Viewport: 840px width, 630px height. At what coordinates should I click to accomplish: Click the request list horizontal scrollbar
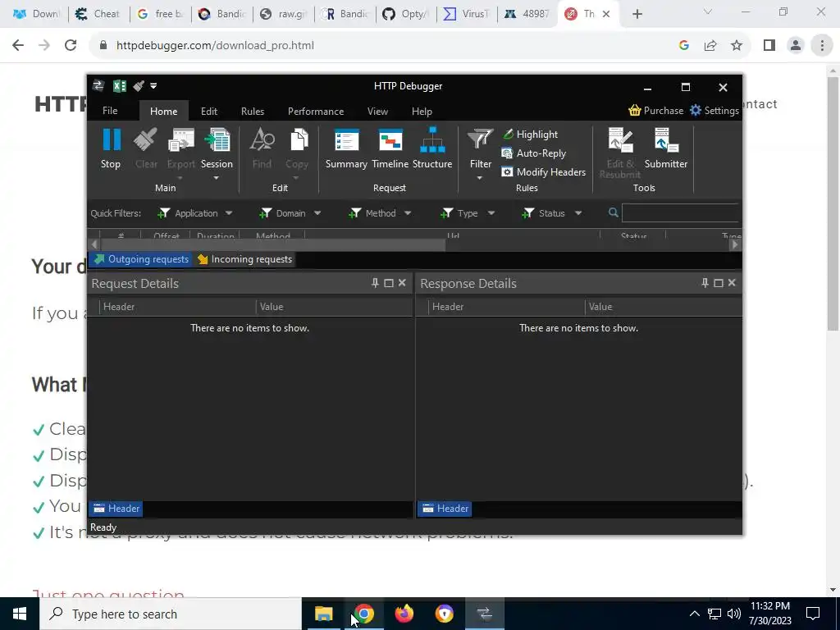point(273,244)
